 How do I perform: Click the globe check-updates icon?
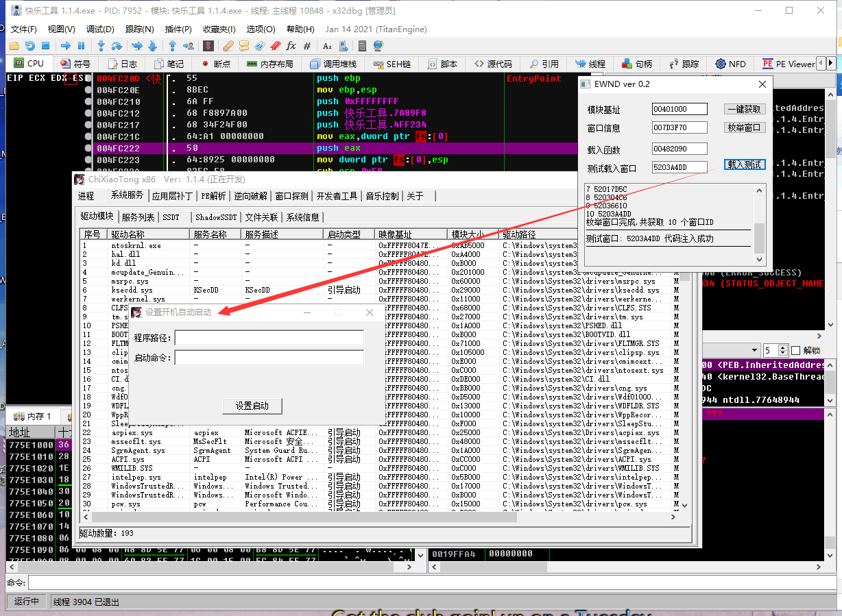[x=378, y=46]
